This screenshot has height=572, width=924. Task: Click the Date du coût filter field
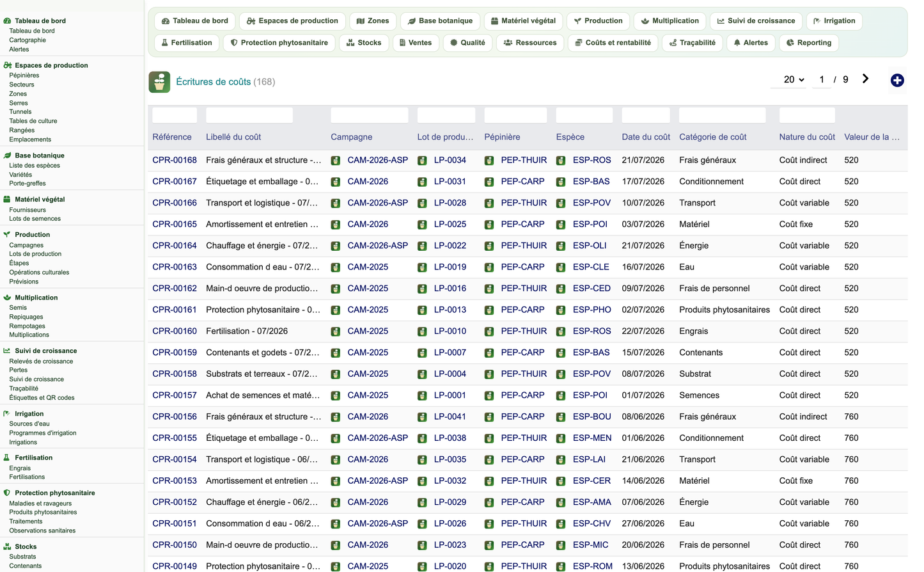pyautogui.click(x=646, y=115)
